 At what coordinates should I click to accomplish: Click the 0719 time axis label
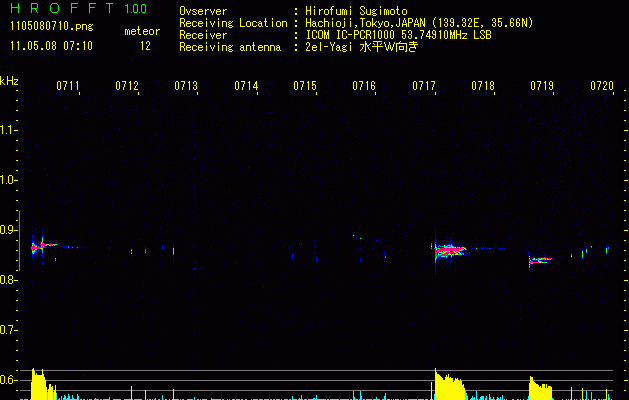[x=542, y=86]
